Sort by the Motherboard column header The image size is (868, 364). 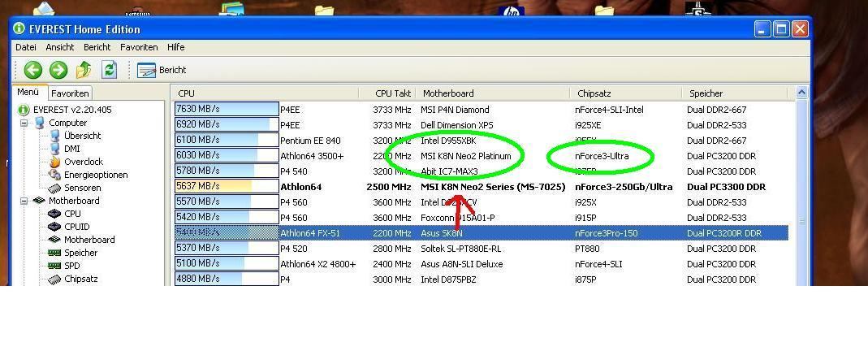493,93
